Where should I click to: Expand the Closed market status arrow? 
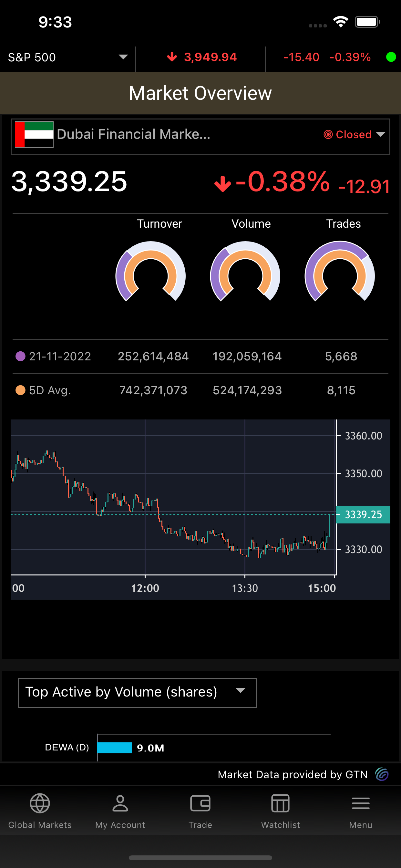pyautogui.click(x=381, y=134)
